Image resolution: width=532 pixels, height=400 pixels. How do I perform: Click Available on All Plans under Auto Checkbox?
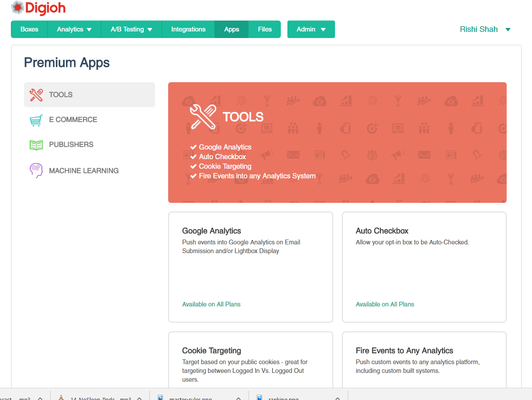(385, 304)
